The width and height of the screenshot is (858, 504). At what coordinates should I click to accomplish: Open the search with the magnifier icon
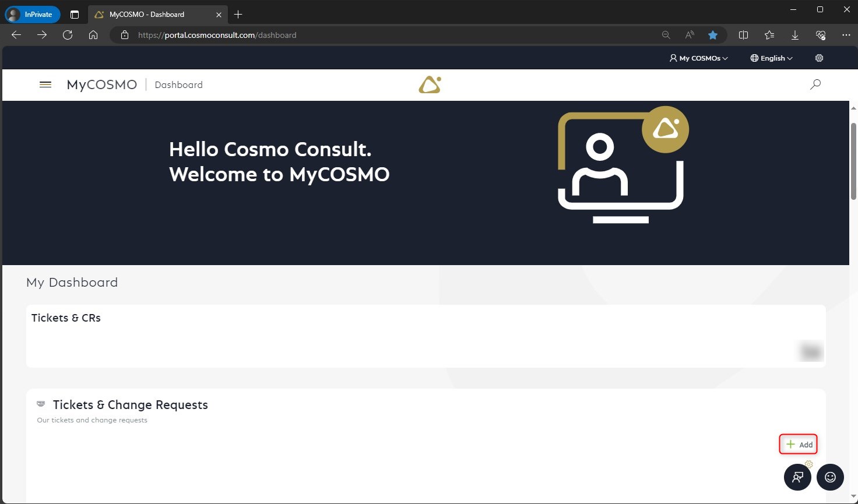tap(815, 84)
